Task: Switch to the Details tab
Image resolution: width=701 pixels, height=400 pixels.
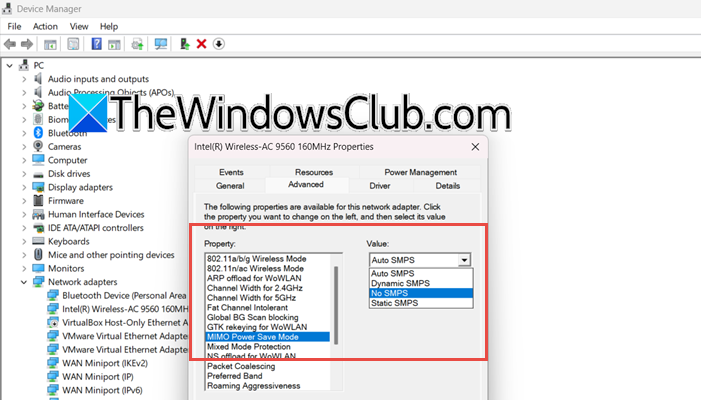Action: (448, 185)
